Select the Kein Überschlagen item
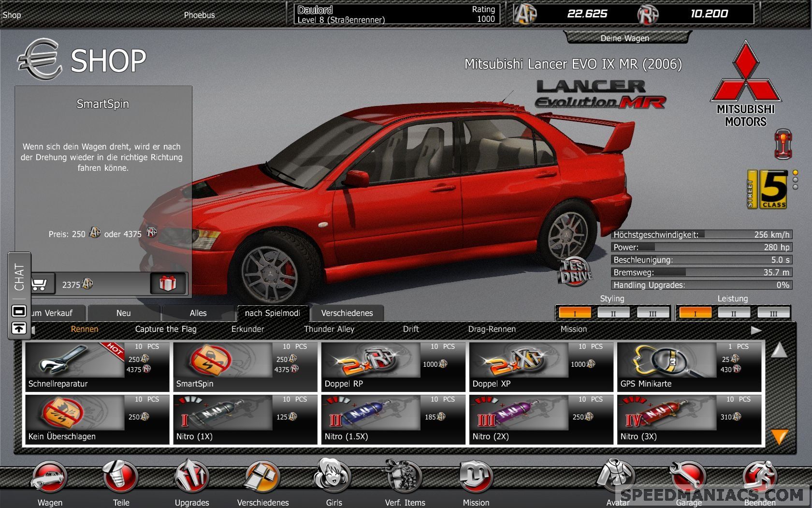This screenshot has height=508, width=812. pyautogui.click(x=97, y=419)
